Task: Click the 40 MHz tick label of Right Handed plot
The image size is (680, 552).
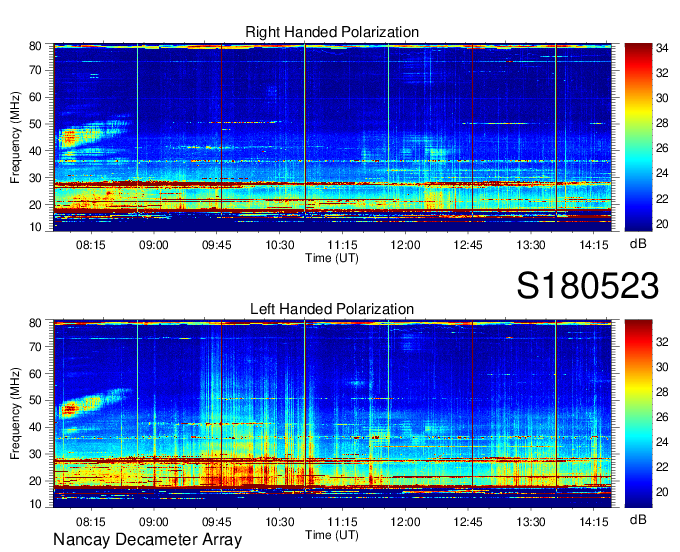Action: click(x=35, y=151)
